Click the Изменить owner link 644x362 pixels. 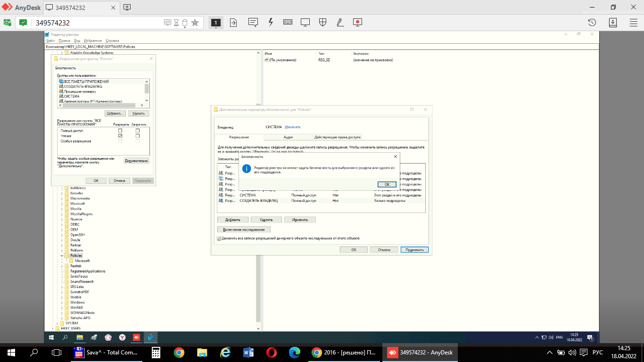tap(292, 127)
